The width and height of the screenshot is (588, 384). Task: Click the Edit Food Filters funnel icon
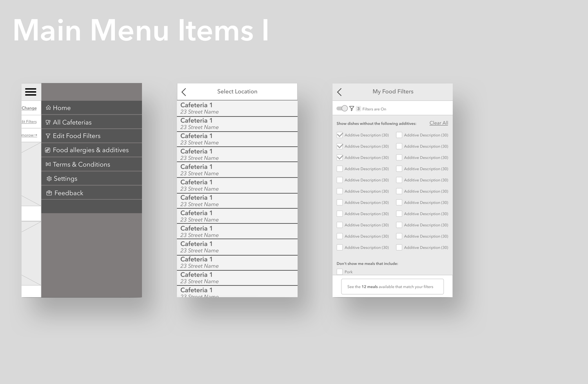pyautogui.click(x=48, y=136)
